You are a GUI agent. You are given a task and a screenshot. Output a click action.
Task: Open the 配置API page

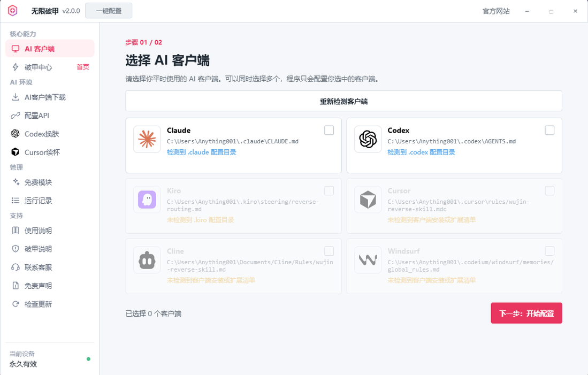[x=50, y=116]
